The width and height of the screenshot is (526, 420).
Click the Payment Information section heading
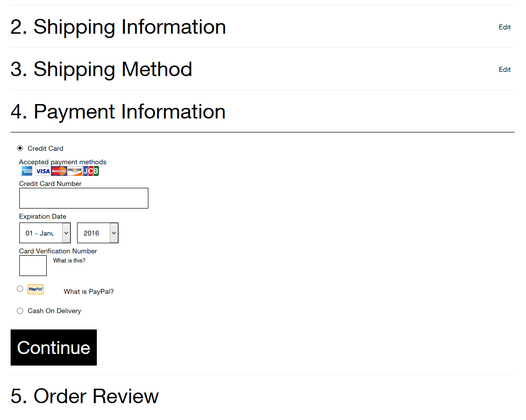click(118, 112)
